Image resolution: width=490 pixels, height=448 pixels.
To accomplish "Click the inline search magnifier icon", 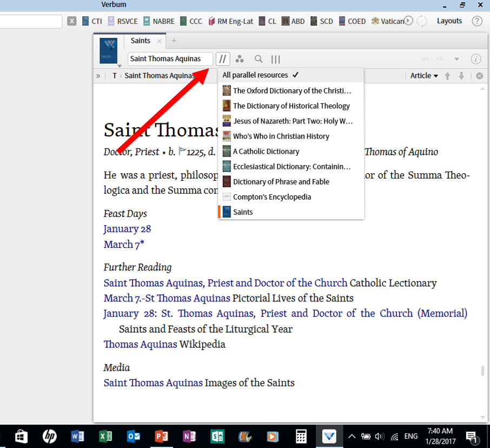I will point(259,59).
